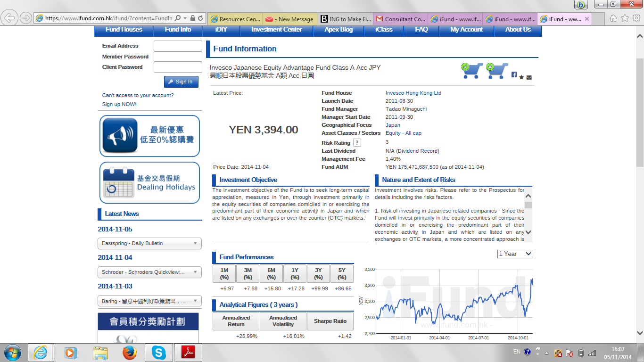Image resolution: width=644 pixels, height=362 pixels.
Task: Open Skype from the taskbar
Action: (159, 353)
